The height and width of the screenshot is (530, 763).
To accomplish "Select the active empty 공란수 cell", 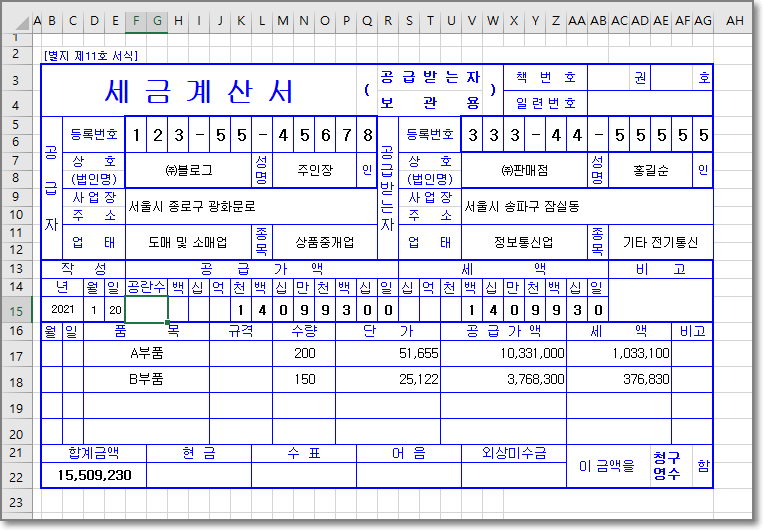I will click(146, 309).
